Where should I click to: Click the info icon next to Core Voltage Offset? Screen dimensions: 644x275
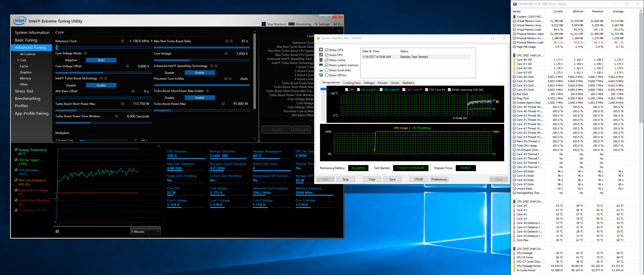pyautogui.click(x=127, y=66)
